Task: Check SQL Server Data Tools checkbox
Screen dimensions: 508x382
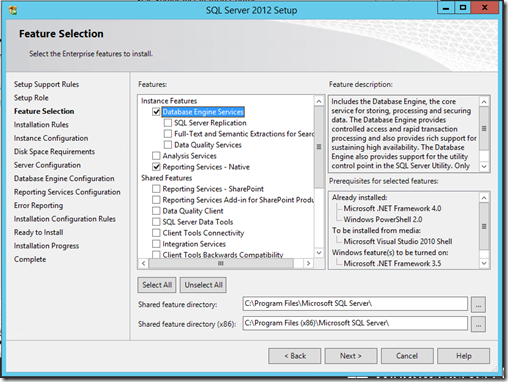Action: [156, 222]
